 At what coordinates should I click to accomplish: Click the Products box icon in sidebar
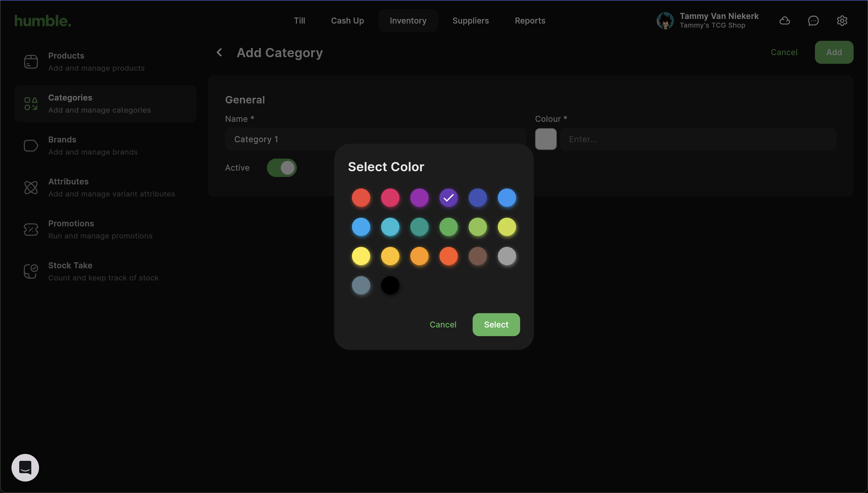point(31,61)
